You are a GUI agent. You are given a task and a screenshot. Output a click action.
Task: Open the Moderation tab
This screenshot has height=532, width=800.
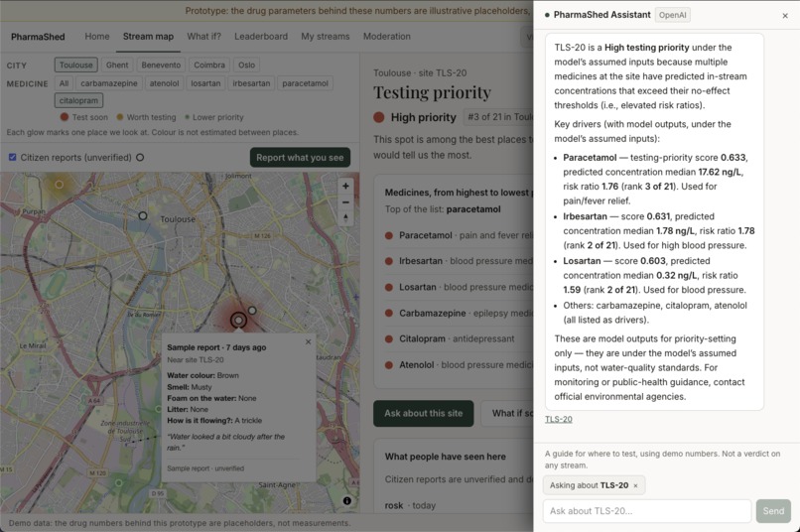coord(387,36)
